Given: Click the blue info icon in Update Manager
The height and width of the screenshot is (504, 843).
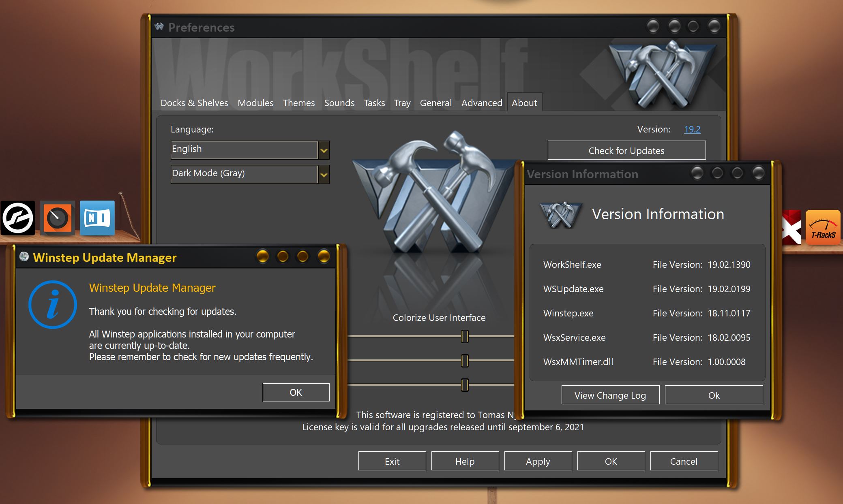Looking at the screenshot, I should (x=53, y=304).
